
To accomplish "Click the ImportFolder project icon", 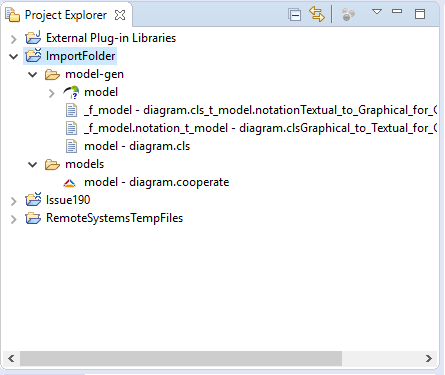I will pos(33,56).
